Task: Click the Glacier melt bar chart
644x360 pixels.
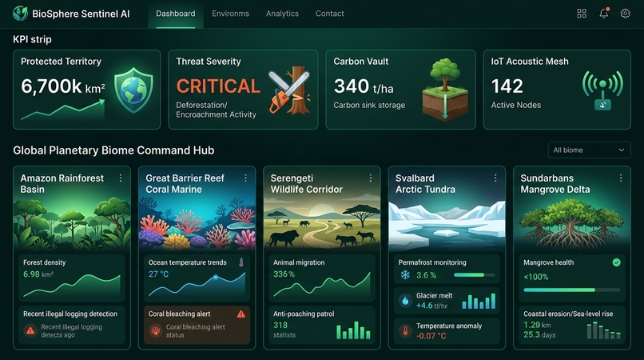Action: coord(479,301)
